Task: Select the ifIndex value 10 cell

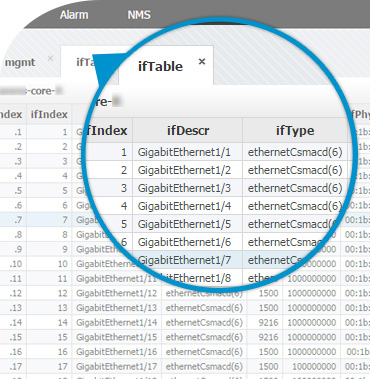Action: 49,264
